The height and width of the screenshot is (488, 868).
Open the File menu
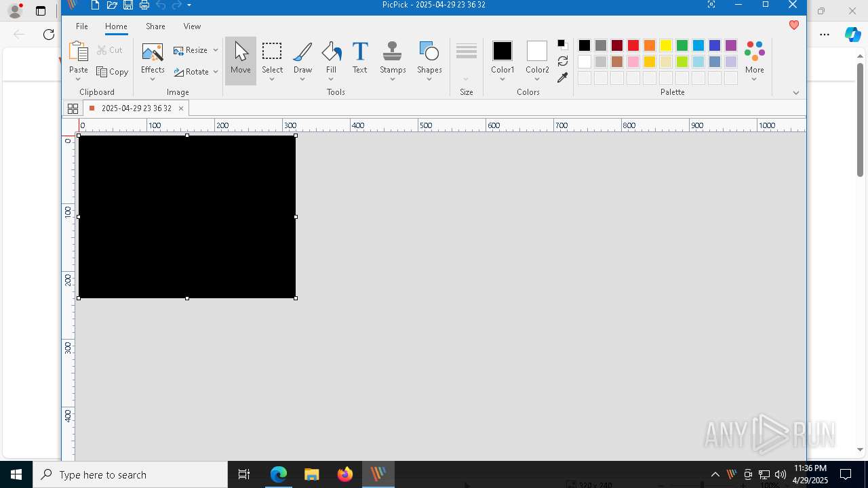click(82, 26)
